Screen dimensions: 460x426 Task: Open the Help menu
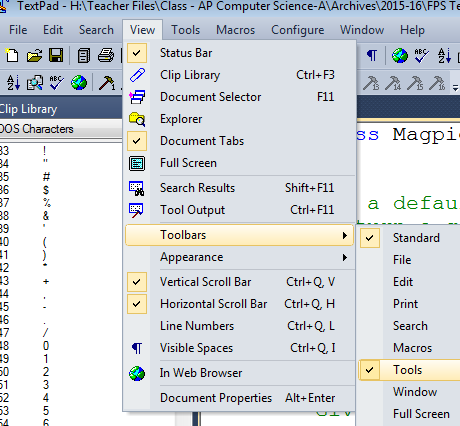tap(412, 30)
